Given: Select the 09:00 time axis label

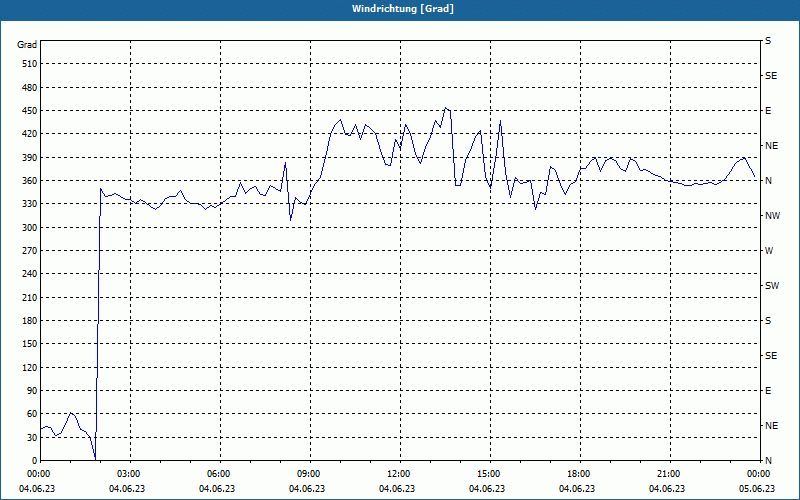Looking at the screenshot, I should 308,474.
